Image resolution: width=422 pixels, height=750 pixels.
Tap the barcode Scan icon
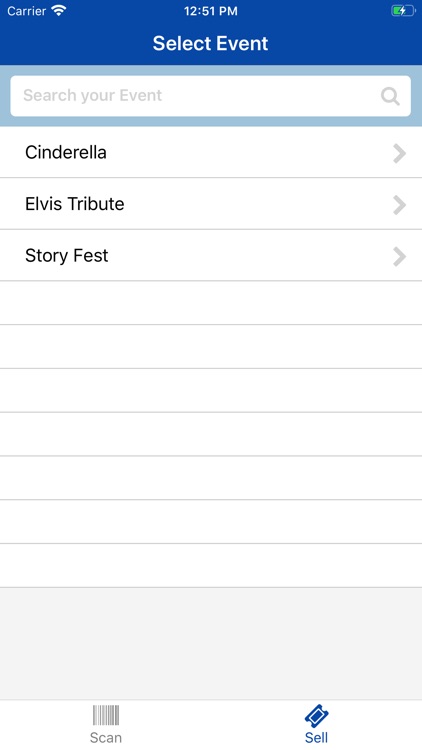tap(106, 715)
